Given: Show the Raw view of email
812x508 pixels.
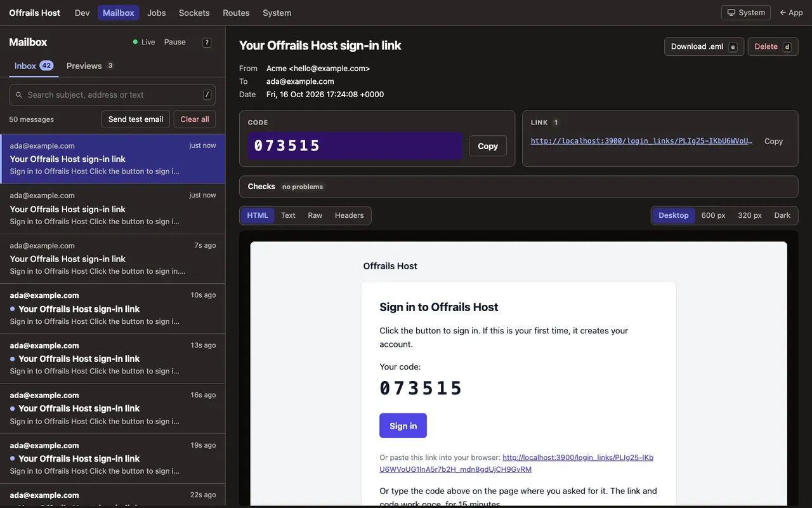Looking at the screenshot, I should point(315,215).
